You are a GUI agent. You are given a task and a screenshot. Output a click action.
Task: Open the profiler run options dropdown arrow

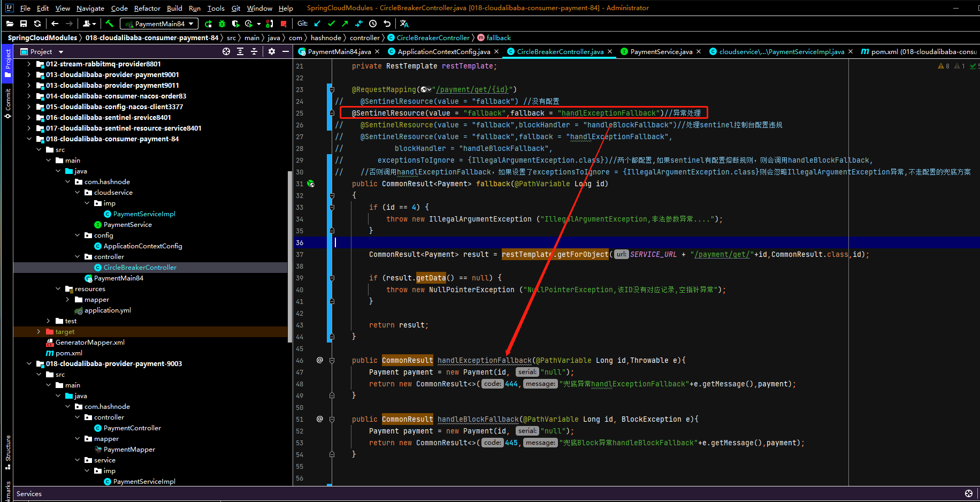259,24
